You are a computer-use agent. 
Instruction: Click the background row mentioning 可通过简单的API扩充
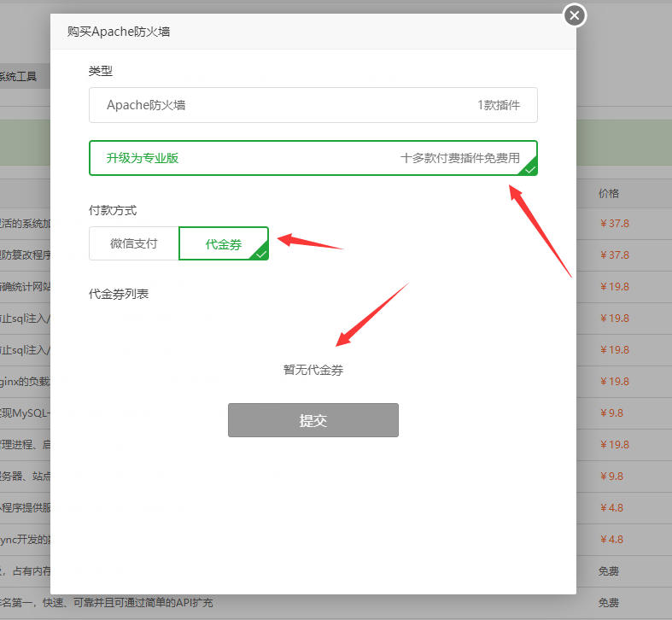pos(336,603)
